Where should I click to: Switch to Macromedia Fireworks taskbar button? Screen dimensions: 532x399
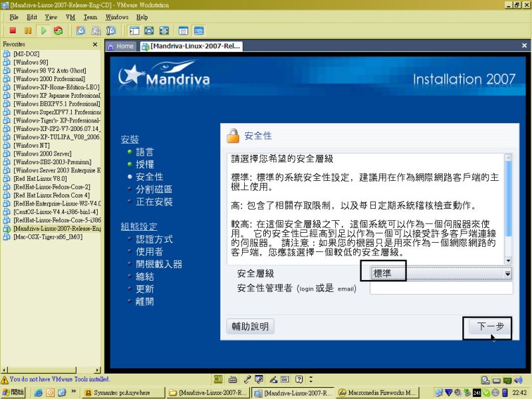tap(378, 393)
